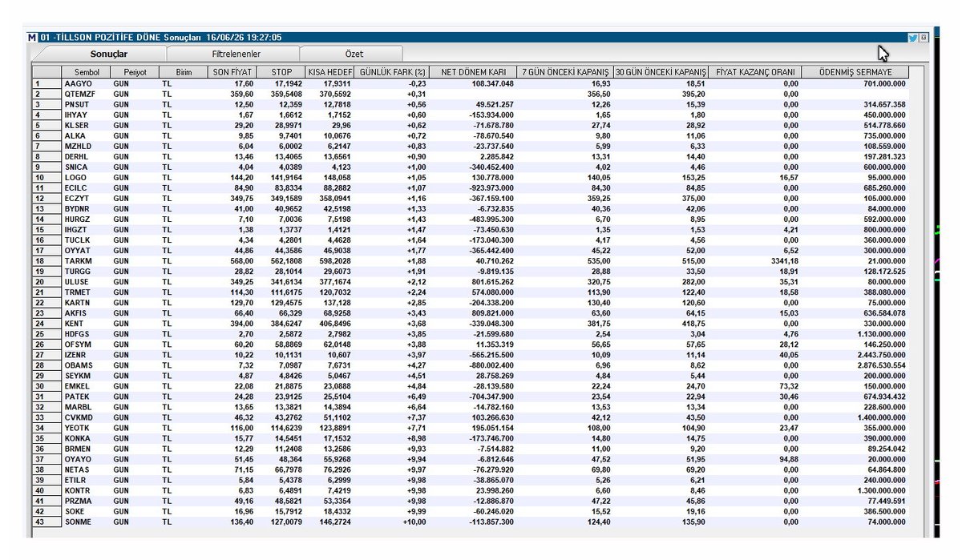Open the Özet tab

tap(354, 54)
